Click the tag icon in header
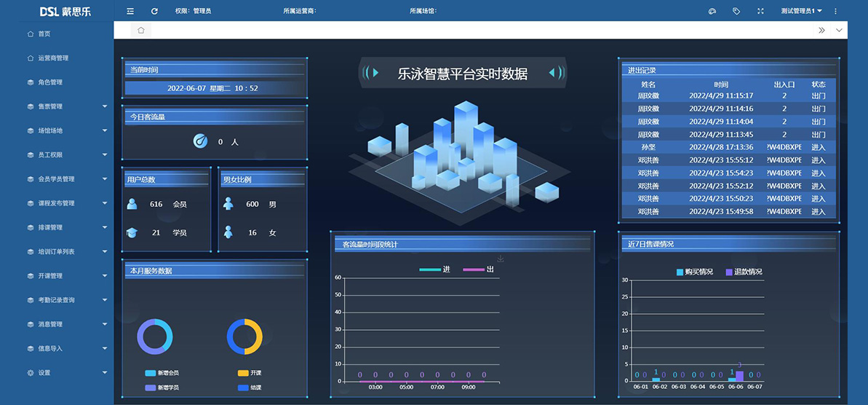 pyautogui.click(x=736, y=11)
